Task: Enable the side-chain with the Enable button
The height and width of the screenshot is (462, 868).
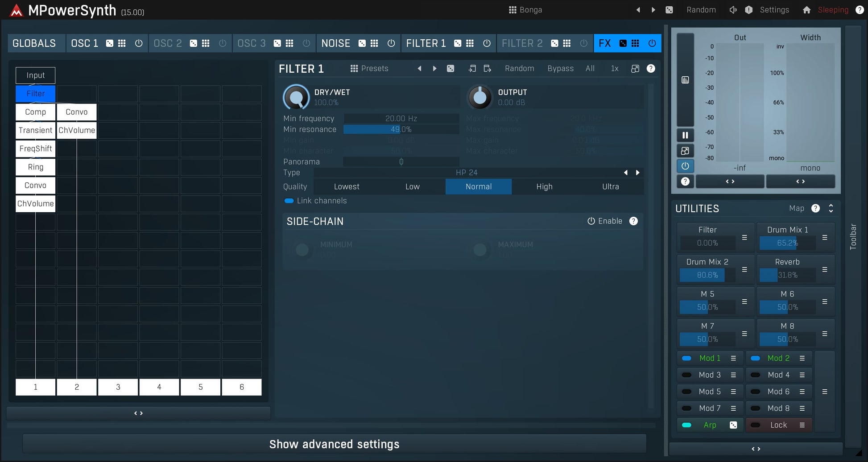Action: 604,221
